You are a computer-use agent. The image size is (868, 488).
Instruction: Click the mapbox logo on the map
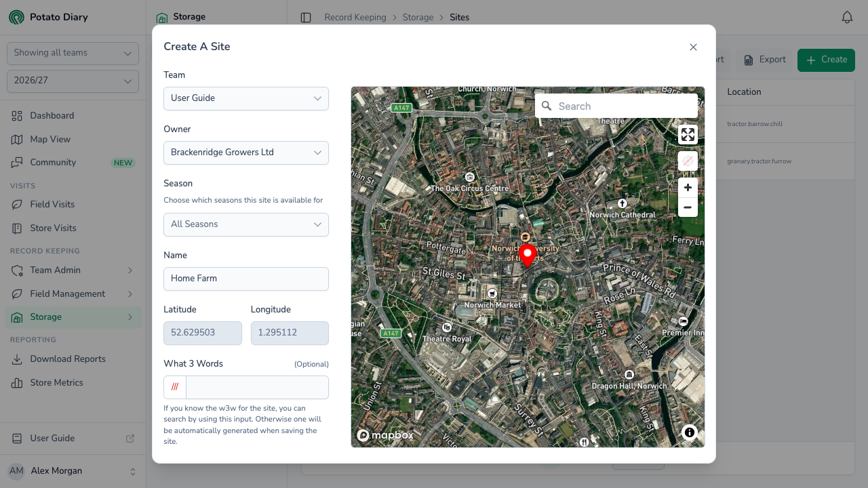385,435
